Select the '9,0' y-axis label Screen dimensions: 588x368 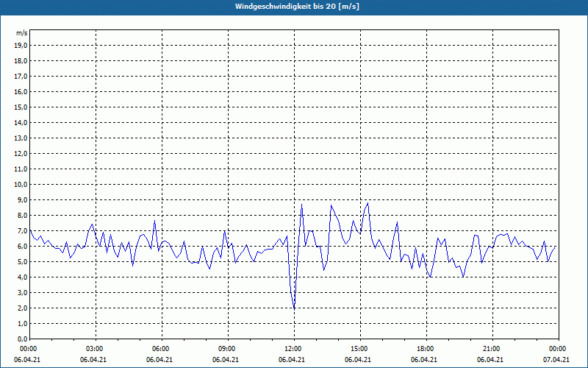click(22, 199)
